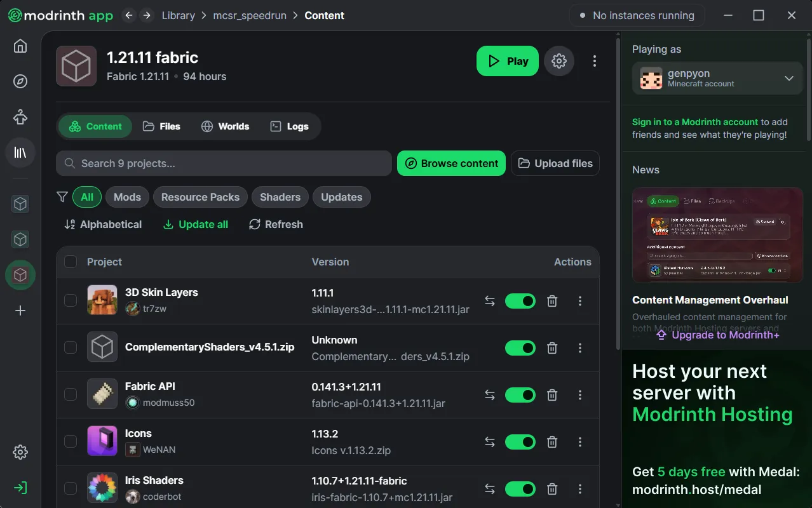Image resolution: width=812 pixels, height=508 pixels.
Task: Open the Skins icon in the sidebar
Action: 20,117
